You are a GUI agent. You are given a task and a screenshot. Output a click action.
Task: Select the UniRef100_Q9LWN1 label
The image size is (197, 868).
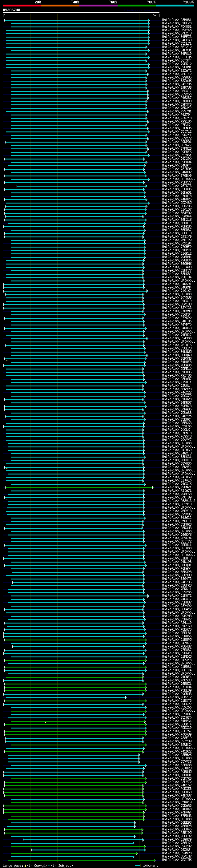point(177,67)
